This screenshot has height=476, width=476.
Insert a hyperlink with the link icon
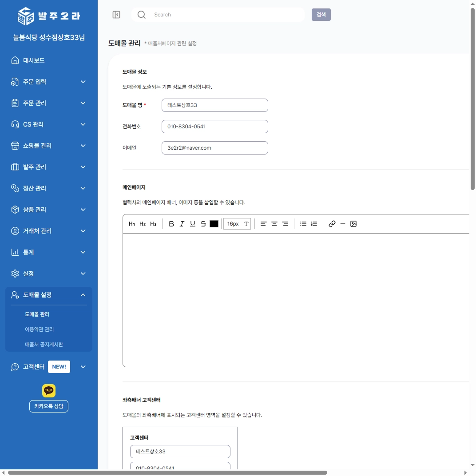pyautogui.click(x=332, y=224)
